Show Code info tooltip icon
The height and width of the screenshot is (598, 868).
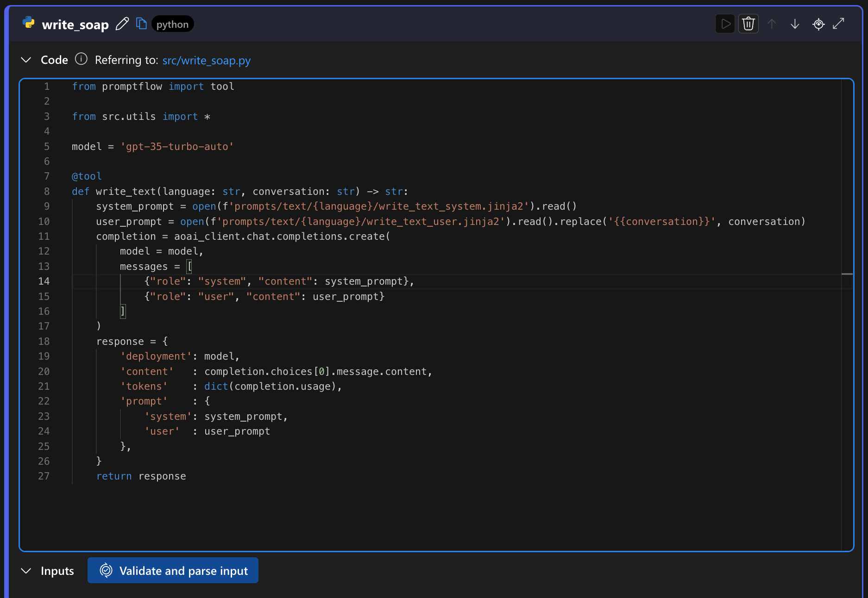coord(81,59)
